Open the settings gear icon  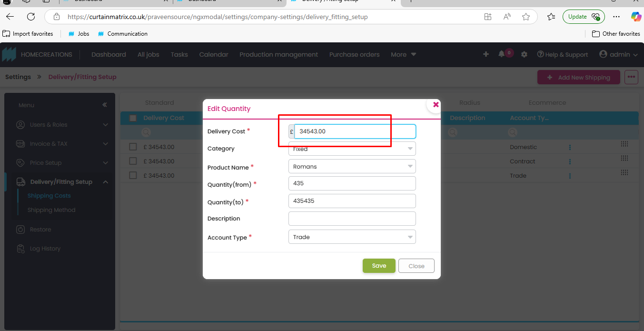coord(524,54)
